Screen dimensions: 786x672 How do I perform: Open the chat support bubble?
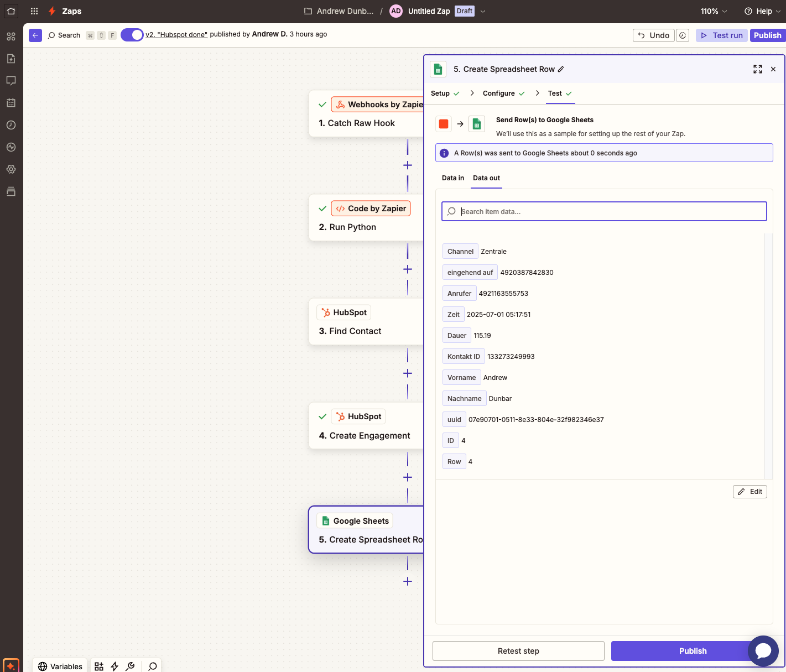click(763, 651)
